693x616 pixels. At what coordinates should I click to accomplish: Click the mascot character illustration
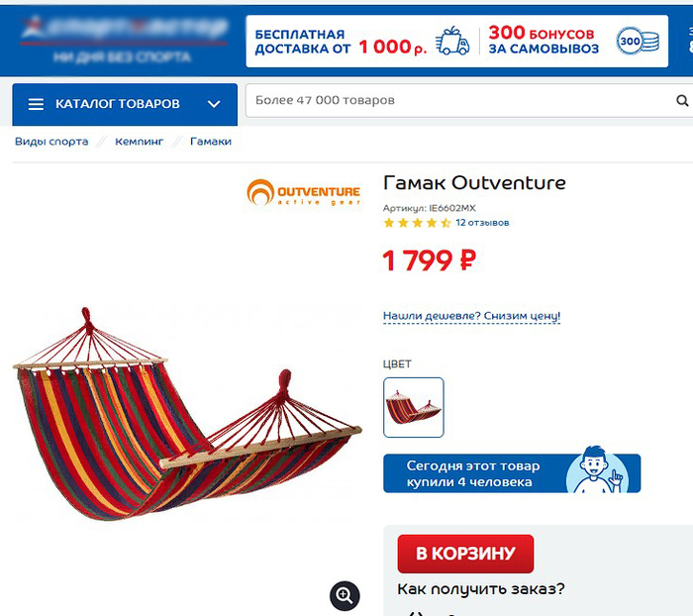pos(598,469)
